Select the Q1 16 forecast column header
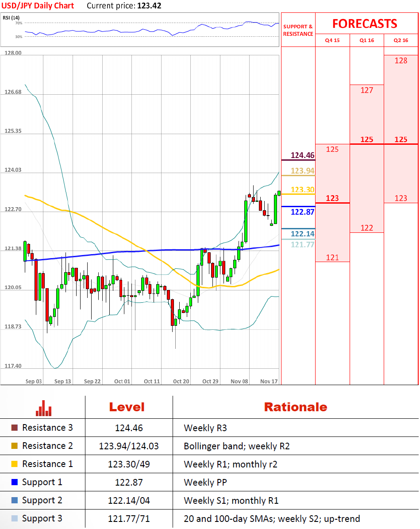 tap(367, 40)
